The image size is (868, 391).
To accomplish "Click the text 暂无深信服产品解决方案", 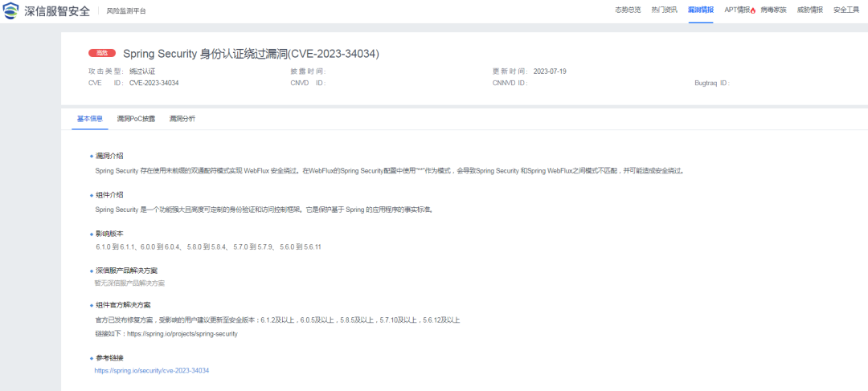I will point(129,283).
